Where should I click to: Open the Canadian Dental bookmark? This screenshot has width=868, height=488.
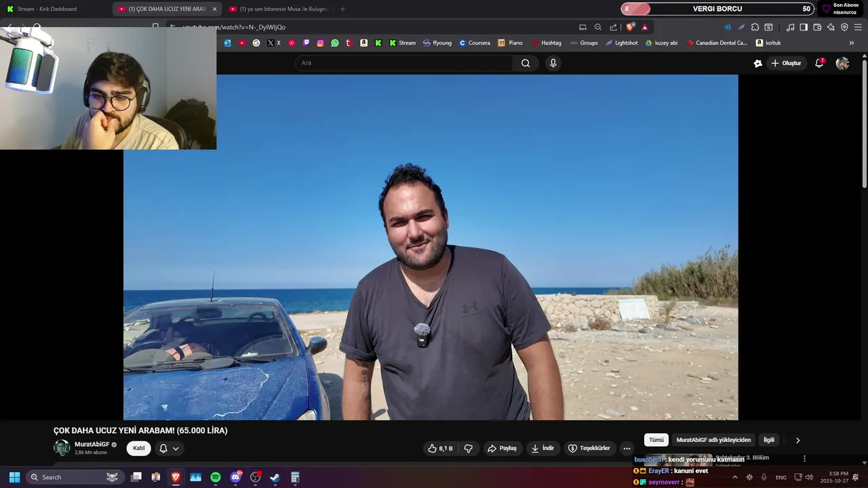[717, 43]
